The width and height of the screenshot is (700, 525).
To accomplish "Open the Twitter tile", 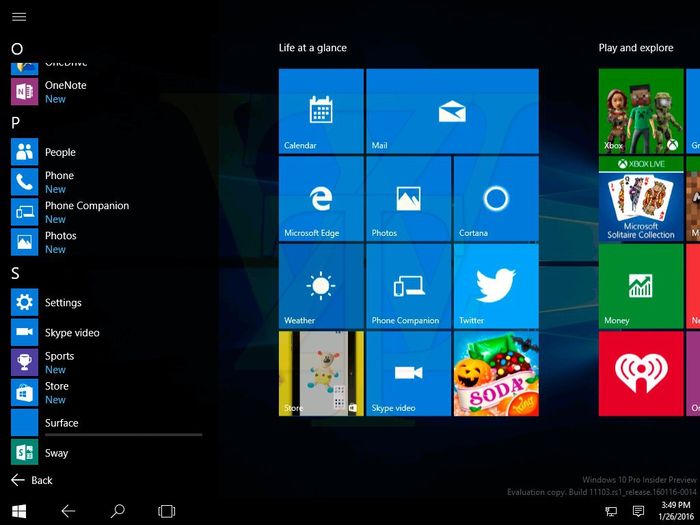I will pyautogui.click(x=496, y=287).
